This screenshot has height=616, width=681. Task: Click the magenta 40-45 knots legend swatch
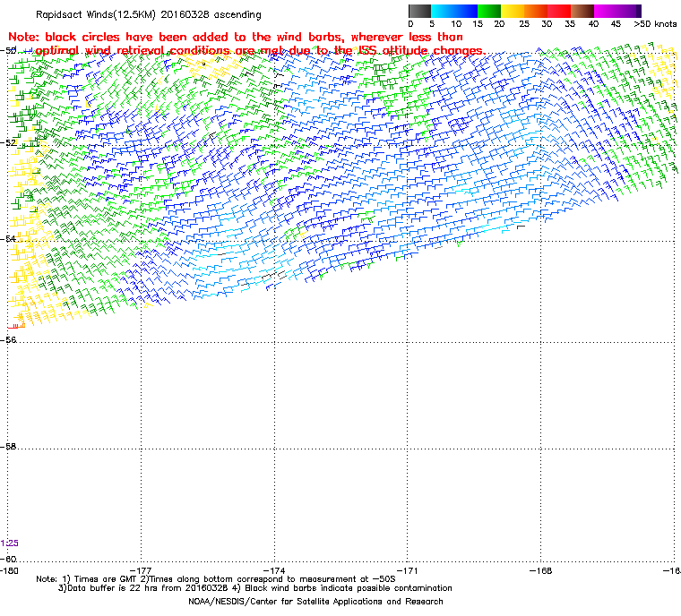point(606,11)
